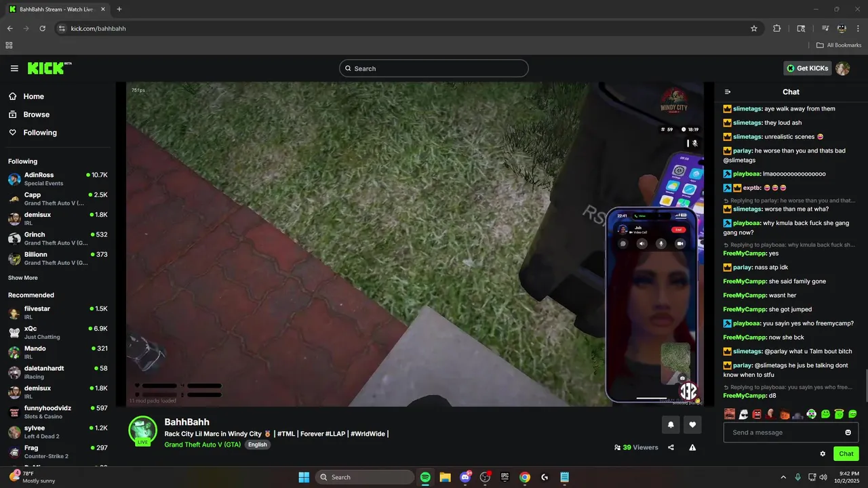Viewport: 868px width, 488px height.
Task: Open Windows Start menu
Action: 304,477
